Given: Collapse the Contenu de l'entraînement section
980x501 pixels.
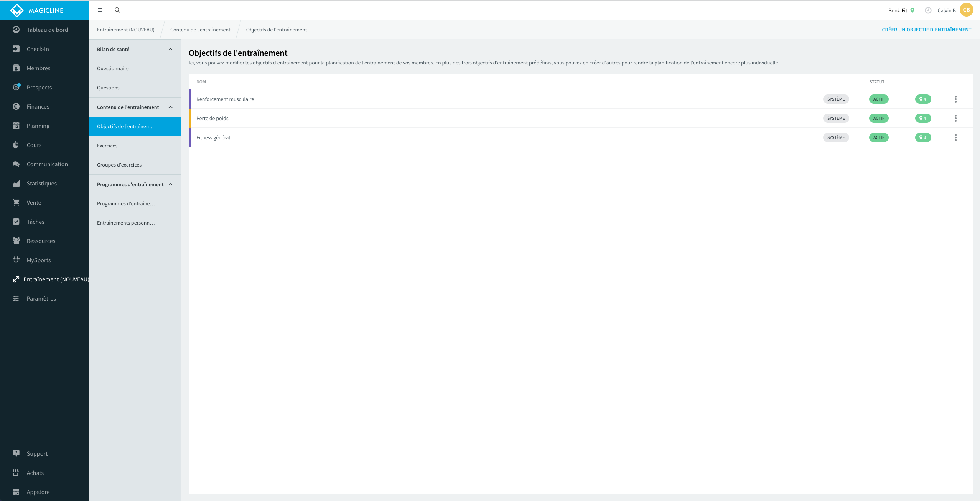Looking at the screenshot, I should pyautogui.click(x=171, y=107).
